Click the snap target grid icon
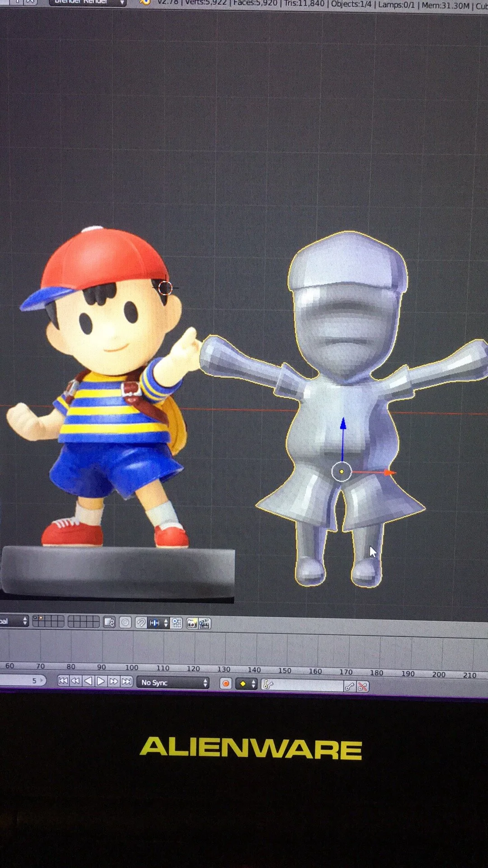 (177, 623)
